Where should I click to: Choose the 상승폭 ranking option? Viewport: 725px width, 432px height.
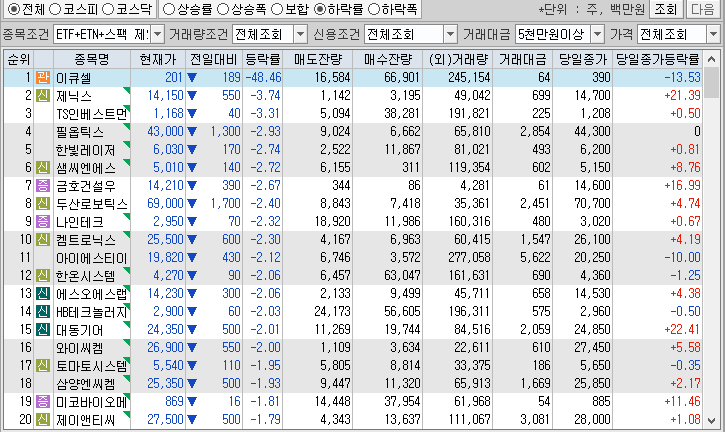(x=223, y=9)
